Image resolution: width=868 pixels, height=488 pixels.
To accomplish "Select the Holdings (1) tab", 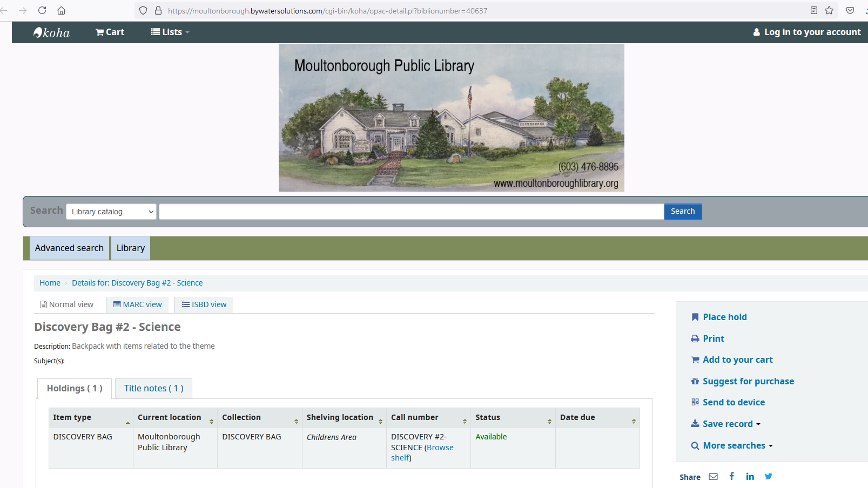I will pos(75,388).
